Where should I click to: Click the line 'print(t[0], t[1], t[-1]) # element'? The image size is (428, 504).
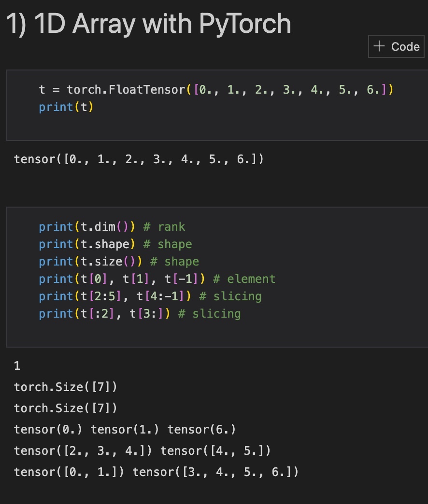tap(157, 279)
